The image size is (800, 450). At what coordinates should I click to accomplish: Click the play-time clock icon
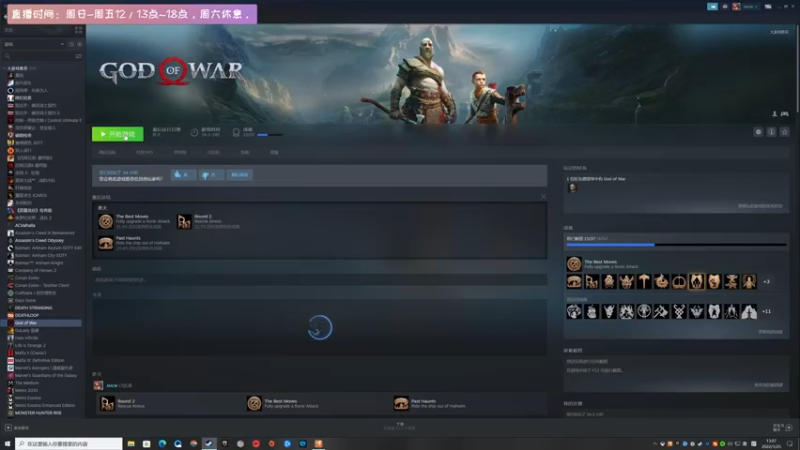point(194,132)
